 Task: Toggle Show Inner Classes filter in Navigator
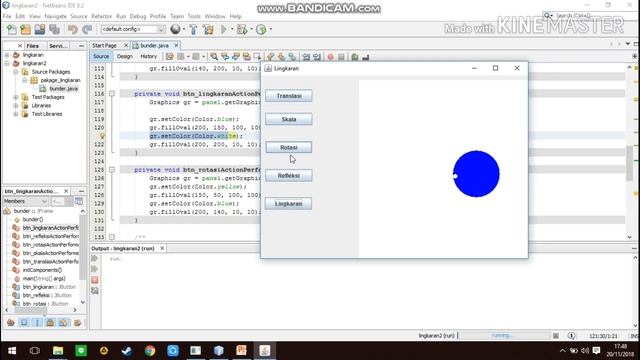tap(63, 323)
